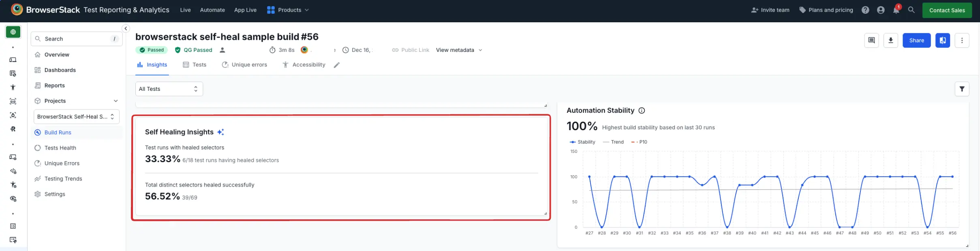Screen dimensions: 980x251
Task: Click Invite team in the header
Action: (770, 10)
